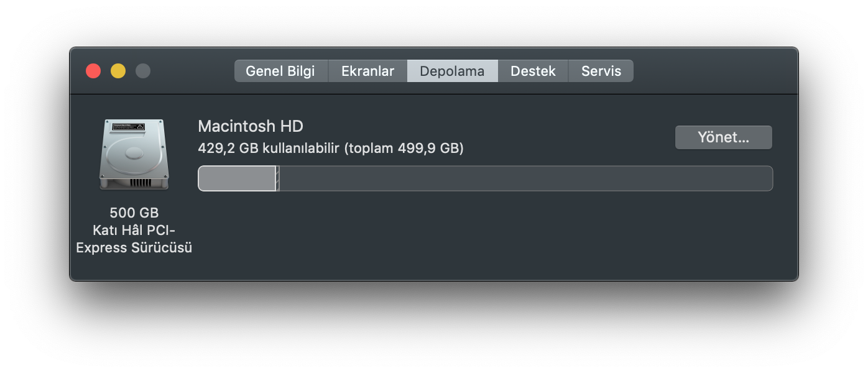Image resolution: width=868 pixels, height=373 pixels.
Task: Click the Yönet… button
Action: [723, 137]
